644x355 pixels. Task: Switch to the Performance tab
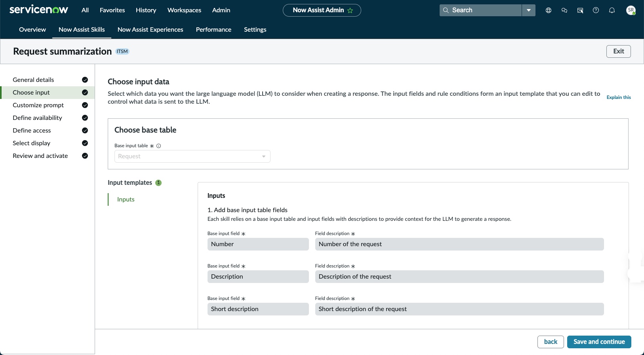click(213, 30)
